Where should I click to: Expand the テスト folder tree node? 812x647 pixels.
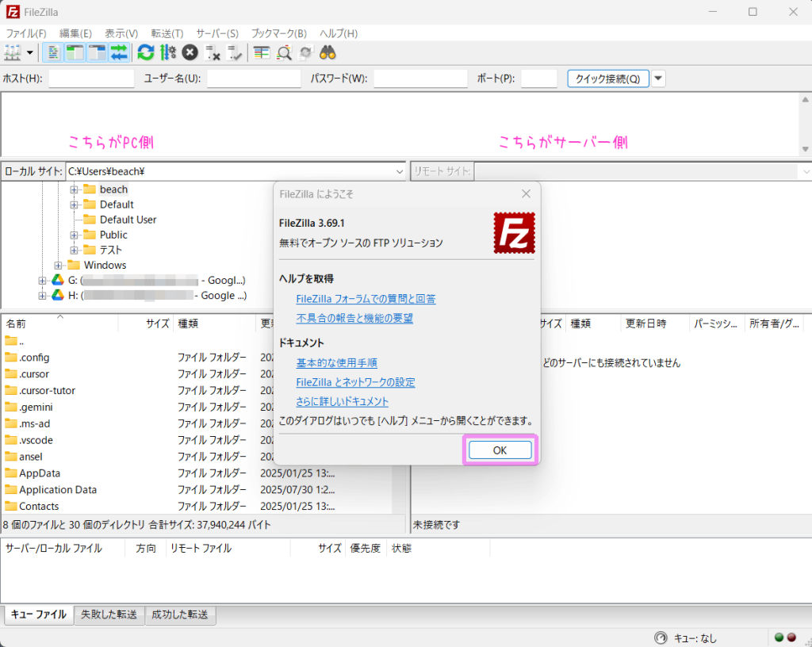[74, 250]
